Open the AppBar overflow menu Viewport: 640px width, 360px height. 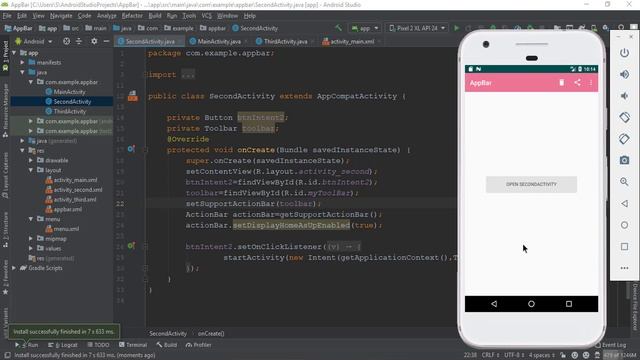591,82
